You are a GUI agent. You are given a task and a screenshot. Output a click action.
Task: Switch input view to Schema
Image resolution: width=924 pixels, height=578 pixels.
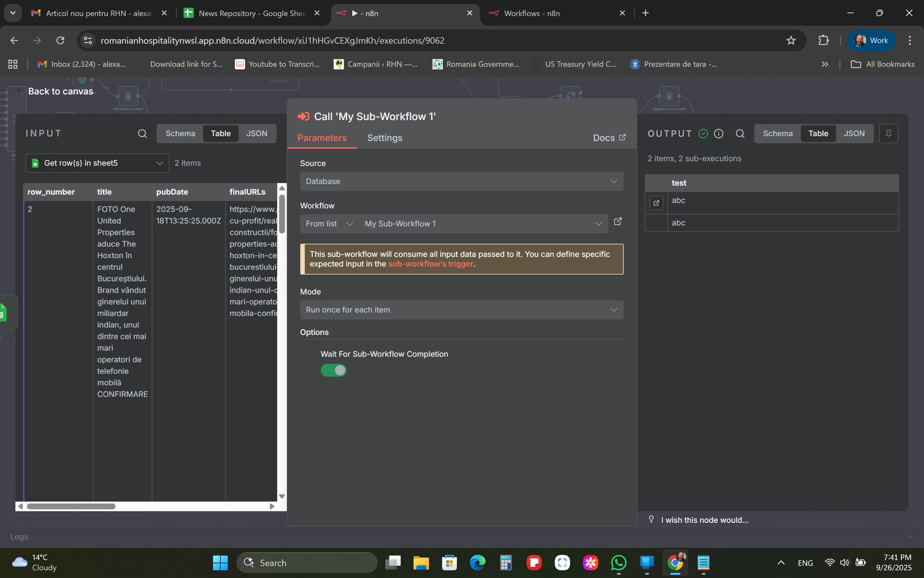pos(180,133)
